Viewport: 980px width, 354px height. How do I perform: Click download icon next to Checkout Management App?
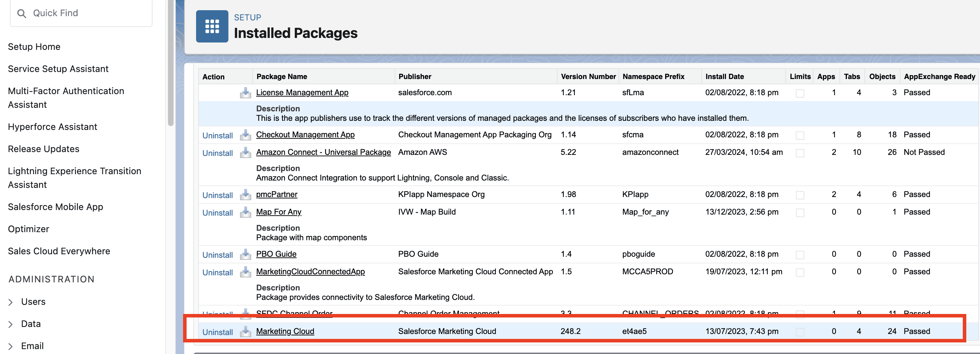pyautogui.click(x=245, y=135)
